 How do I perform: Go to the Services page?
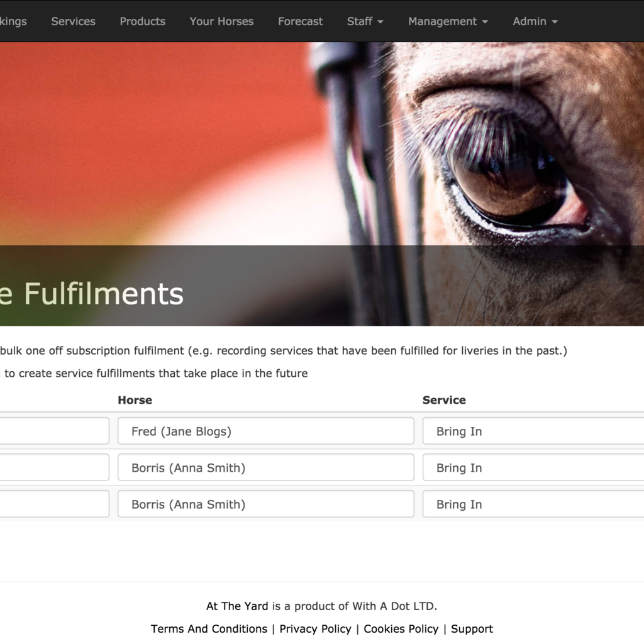pyautogui.click(x=73, y=21)
